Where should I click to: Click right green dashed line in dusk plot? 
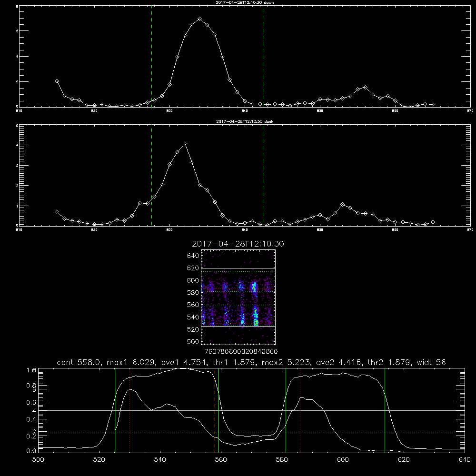(263, 175)
